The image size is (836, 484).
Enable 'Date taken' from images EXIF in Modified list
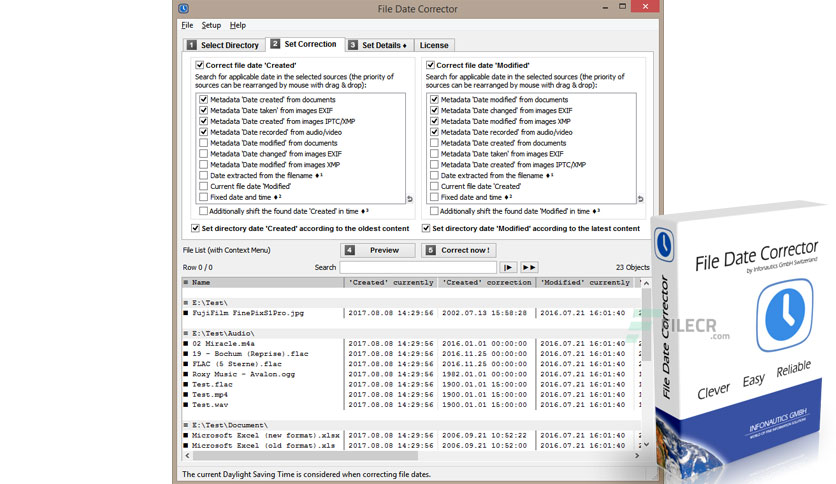click(x=434, y=154)
